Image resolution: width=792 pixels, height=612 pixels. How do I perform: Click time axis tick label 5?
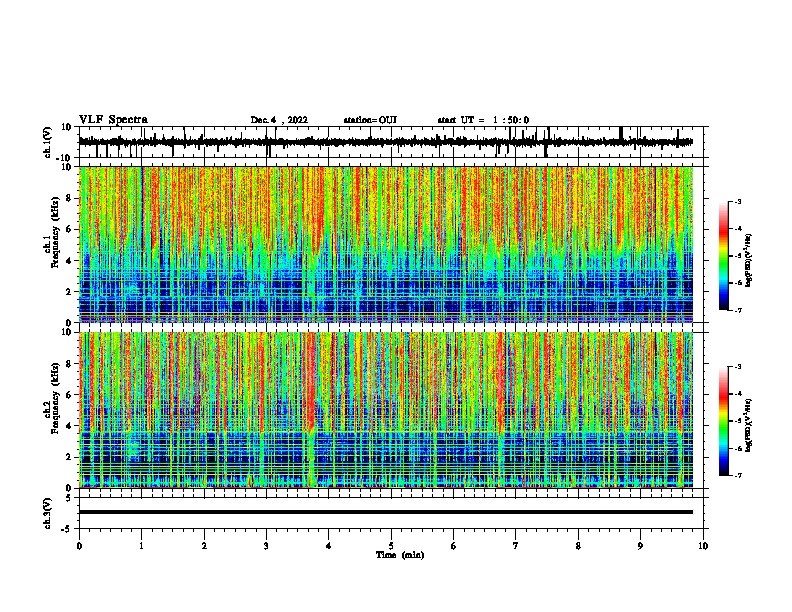tap(391, 546)
